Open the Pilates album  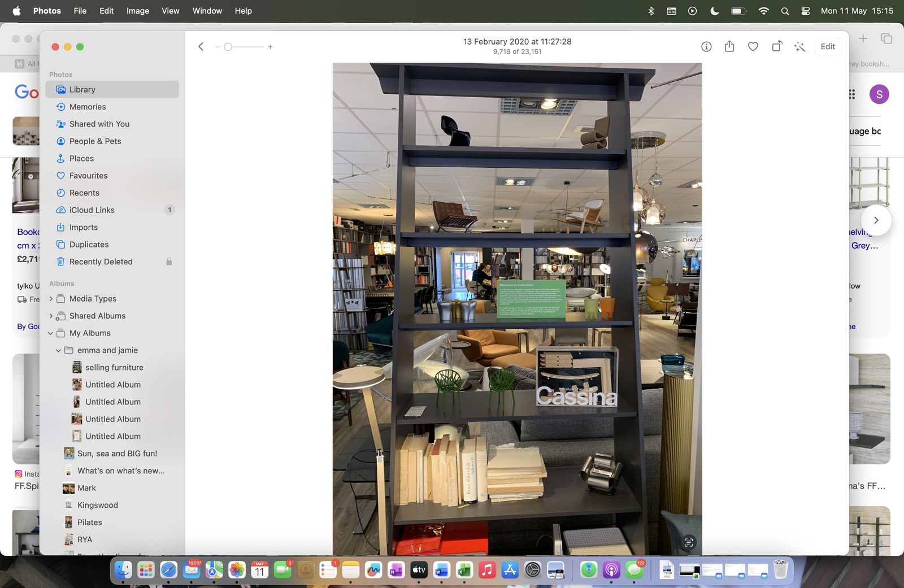click(112, 522)
